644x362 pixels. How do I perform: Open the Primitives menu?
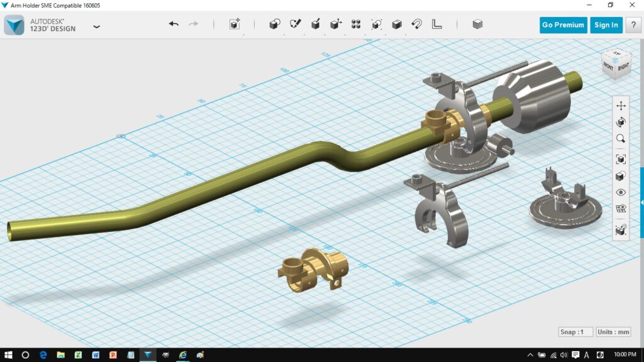pyautogui.click(x=275, y=25)
